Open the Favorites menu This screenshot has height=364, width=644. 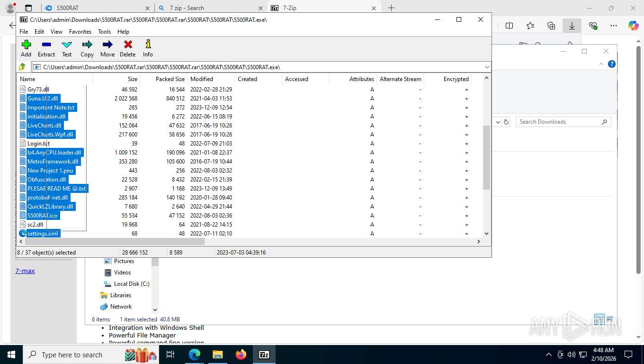click(80, 32)
